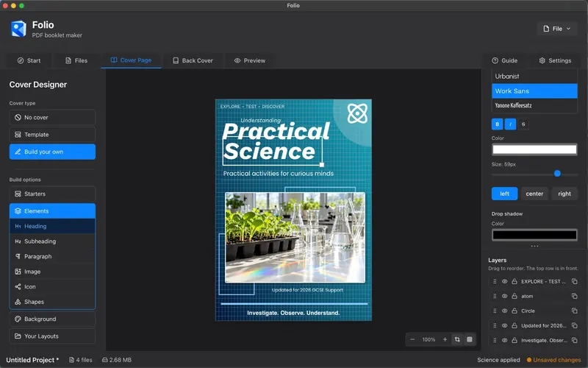Click the resize handle of Science heading
The image size is (588, 368).
(322, 164)
